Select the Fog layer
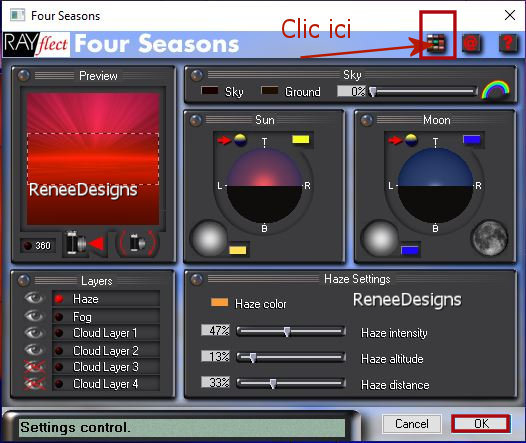The width and height of the screenshot is (526, 443). [106, 317]
